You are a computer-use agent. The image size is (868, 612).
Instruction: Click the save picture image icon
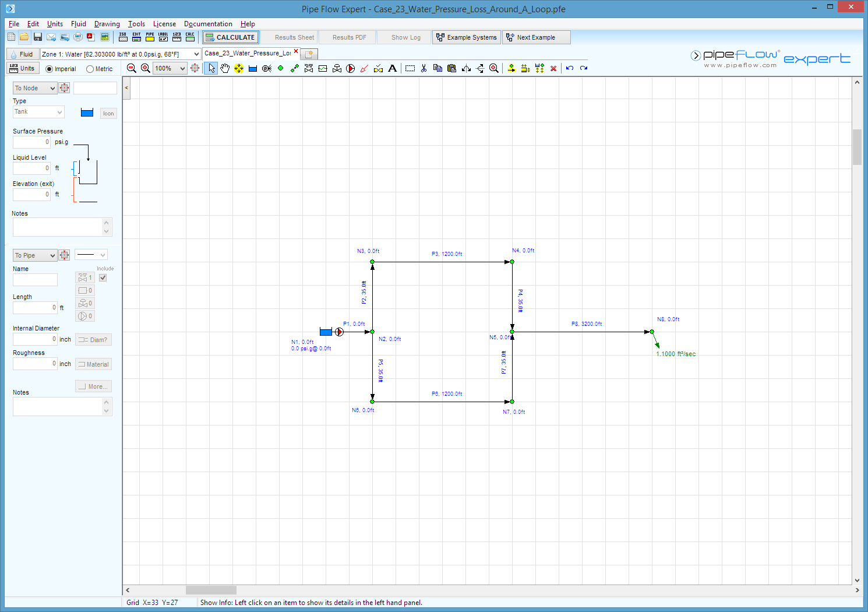(x=105, y=37)
